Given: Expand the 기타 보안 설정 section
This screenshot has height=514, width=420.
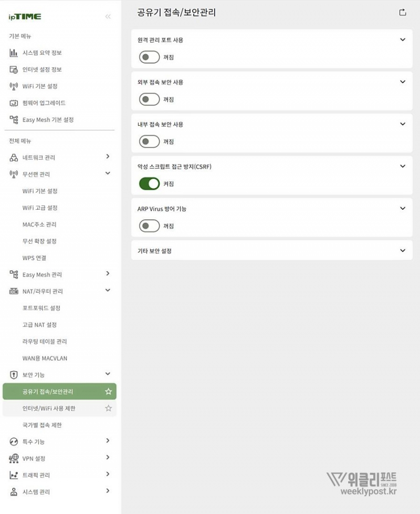Looking at the screenshot, I should pyautogui.click(x=403, y=251).
